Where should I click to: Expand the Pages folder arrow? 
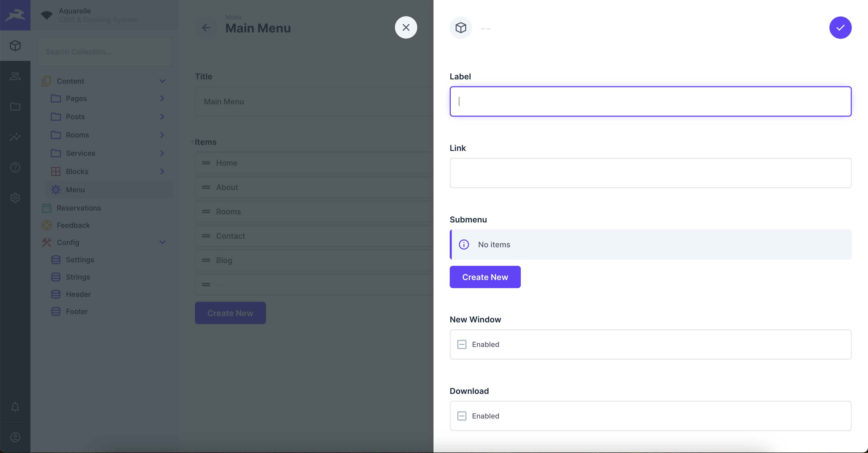click(x=162, y=98)
